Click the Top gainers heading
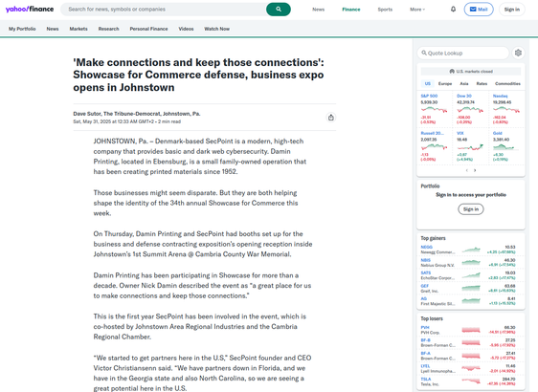The height and width of the screenshot is (392, 538). coord(433,238)
